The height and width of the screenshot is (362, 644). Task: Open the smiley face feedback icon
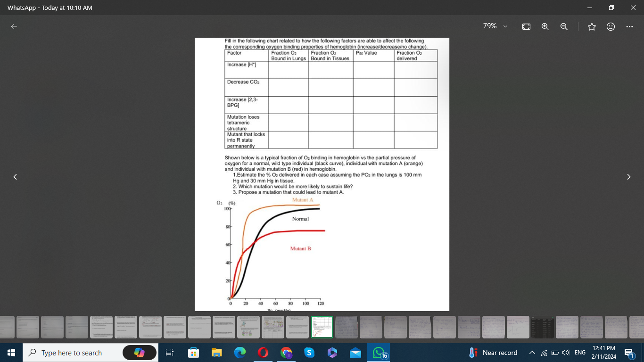pos(611,26)
